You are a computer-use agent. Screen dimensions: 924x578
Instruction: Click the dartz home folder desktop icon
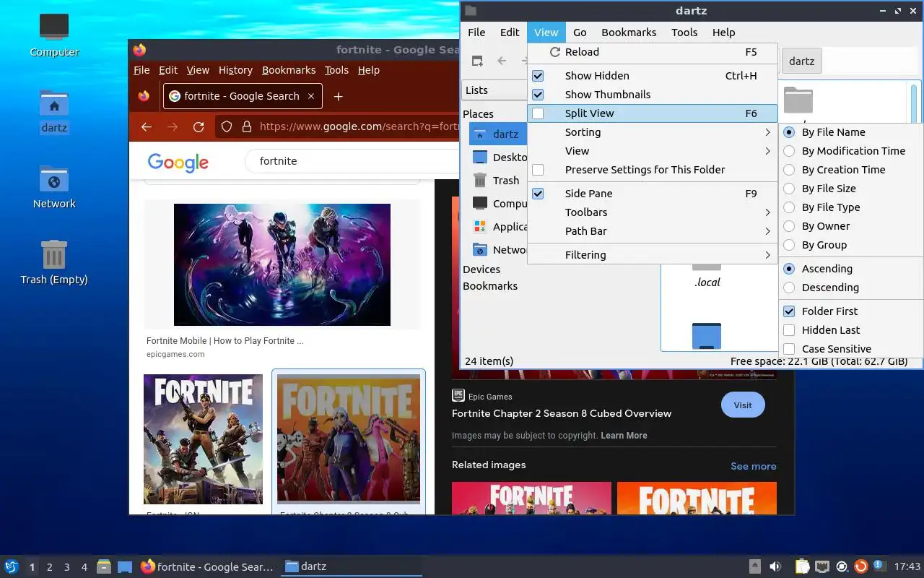pyautogui.click(x=54, y=111)
